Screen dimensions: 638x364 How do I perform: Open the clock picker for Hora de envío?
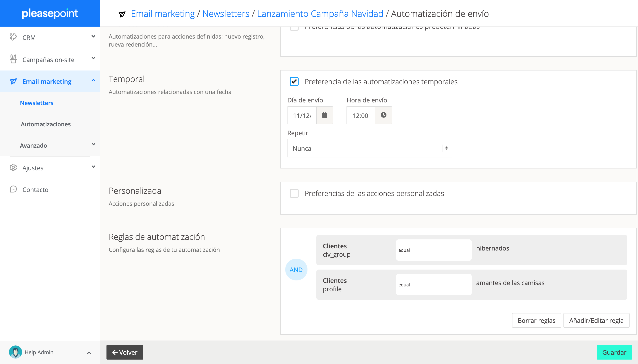[x=383, y=115]
